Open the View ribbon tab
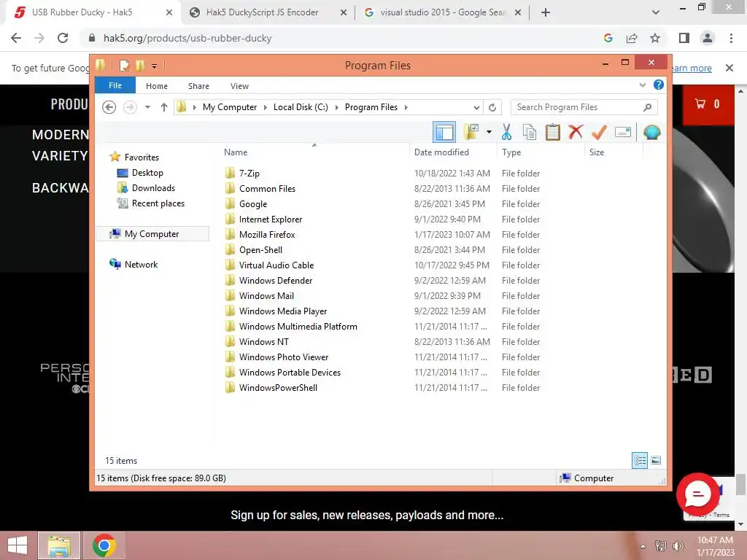Image resolution: width=747 pixels, height=560 pixels. 239,86
